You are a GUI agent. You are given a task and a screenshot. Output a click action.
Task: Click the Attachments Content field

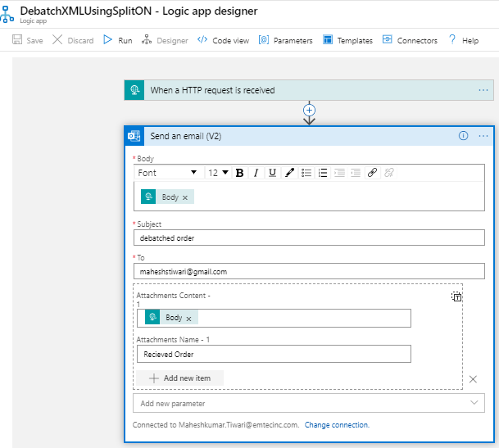274,318
